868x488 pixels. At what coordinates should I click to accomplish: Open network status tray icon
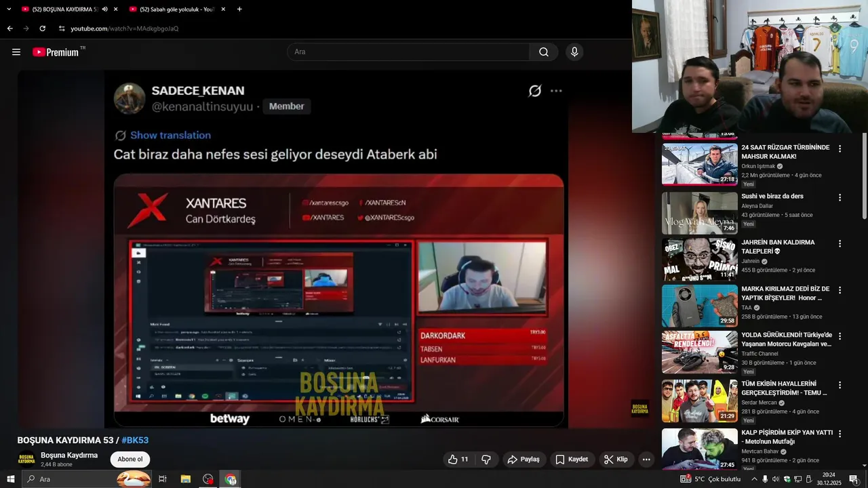coord(798,479)
